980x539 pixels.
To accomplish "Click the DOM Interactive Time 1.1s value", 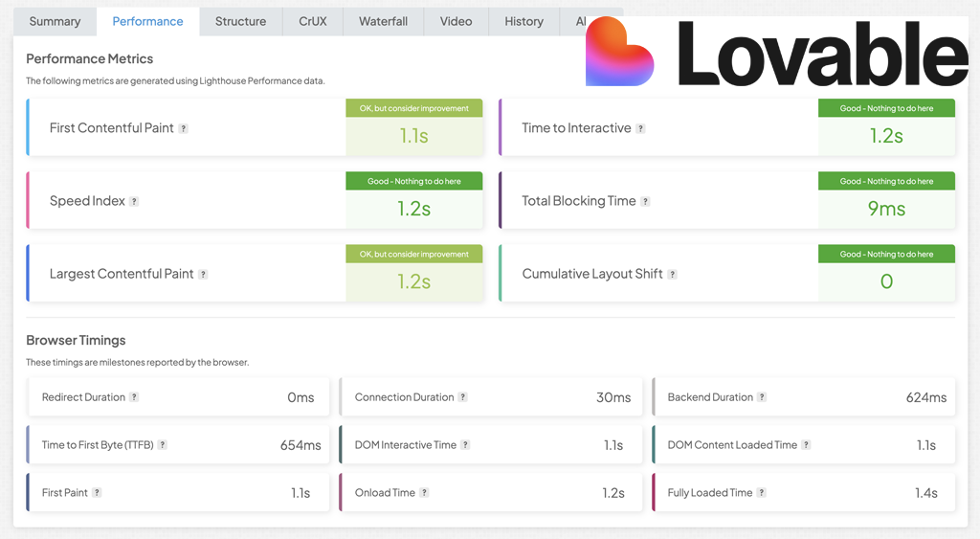I will click(613, 445).
